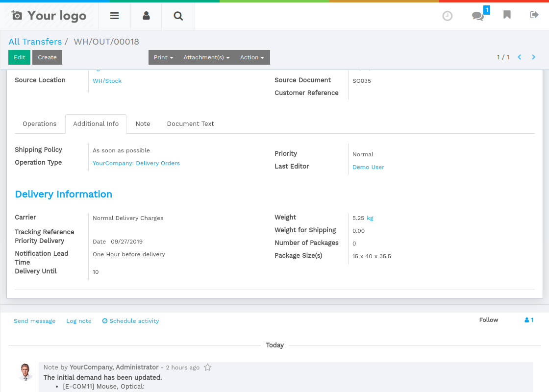Image resolution: width=549 pixels, height=392 pixels.
Task: Open the bookmarks icon in top bar
Action: (x=507, y=15)
